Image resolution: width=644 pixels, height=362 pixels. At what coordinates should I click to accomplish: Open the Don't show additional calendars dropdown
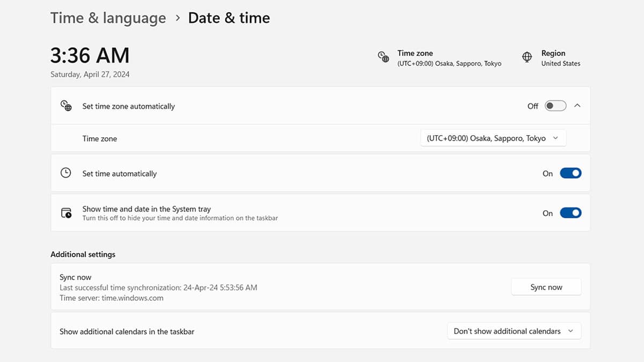(514, 331)
